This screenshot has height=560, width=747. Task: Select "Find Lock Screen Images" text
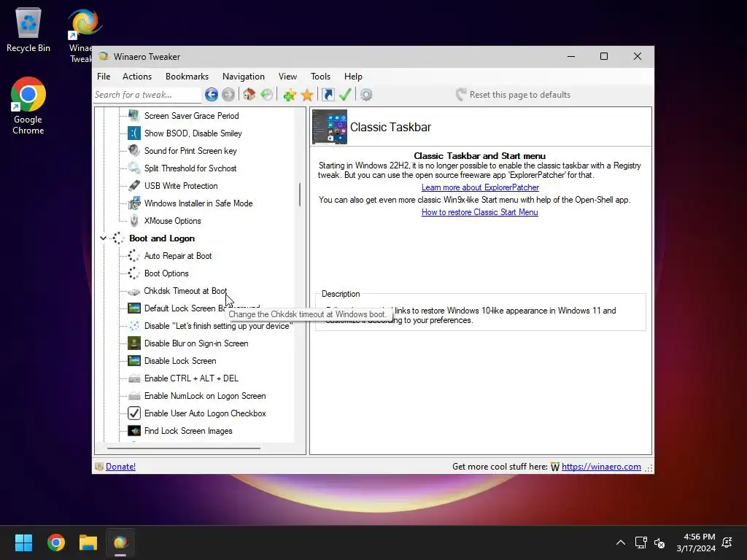pos(188,431)
